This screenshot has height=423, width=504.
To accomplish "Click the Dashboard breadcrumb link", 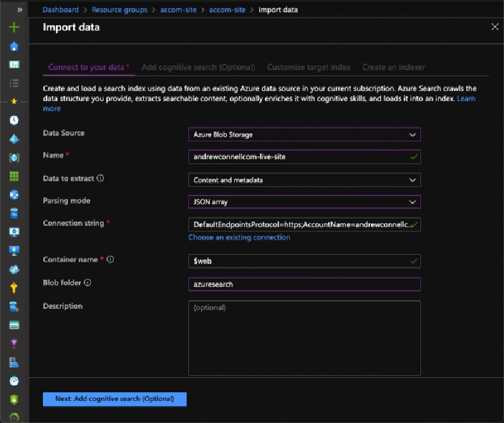I will tap(60, 9).
